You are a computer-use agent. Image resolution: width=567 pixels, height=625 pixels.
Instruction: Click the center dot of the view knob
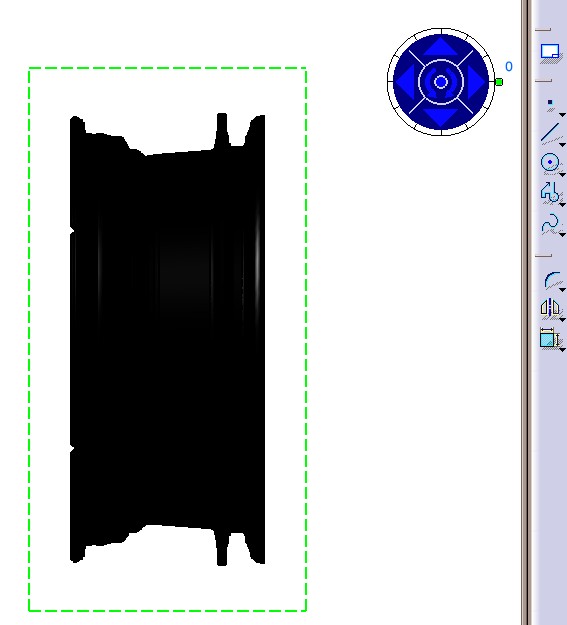(441, 82)
